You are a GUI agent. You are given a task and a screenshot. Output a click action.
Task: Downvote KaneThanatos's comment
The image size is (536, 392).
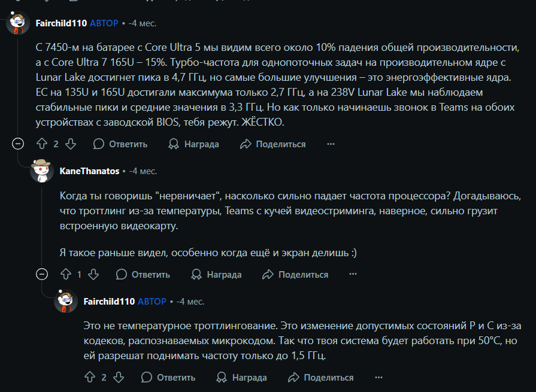(x=93, y=275)
